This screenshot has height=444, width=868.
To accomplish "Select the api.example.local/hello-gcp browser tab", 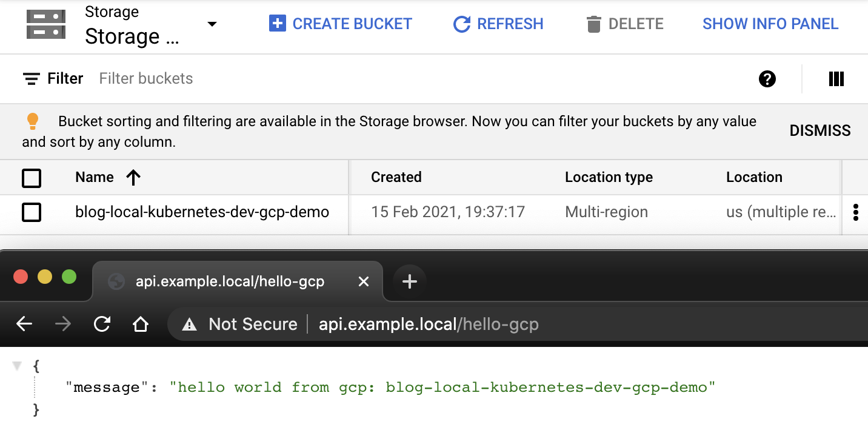I will click(x=238, y=281).
